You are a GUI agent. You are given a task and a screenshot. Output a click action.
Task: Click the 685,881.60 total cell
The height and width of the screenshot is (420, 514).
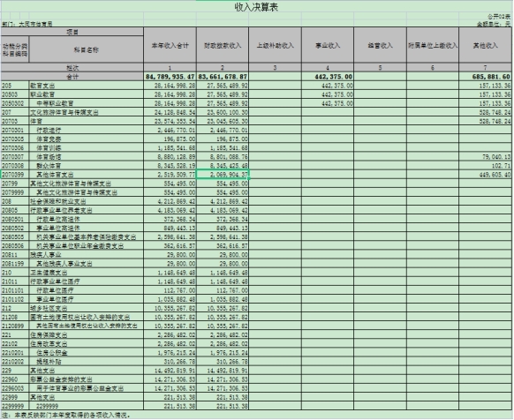[485, 77]
